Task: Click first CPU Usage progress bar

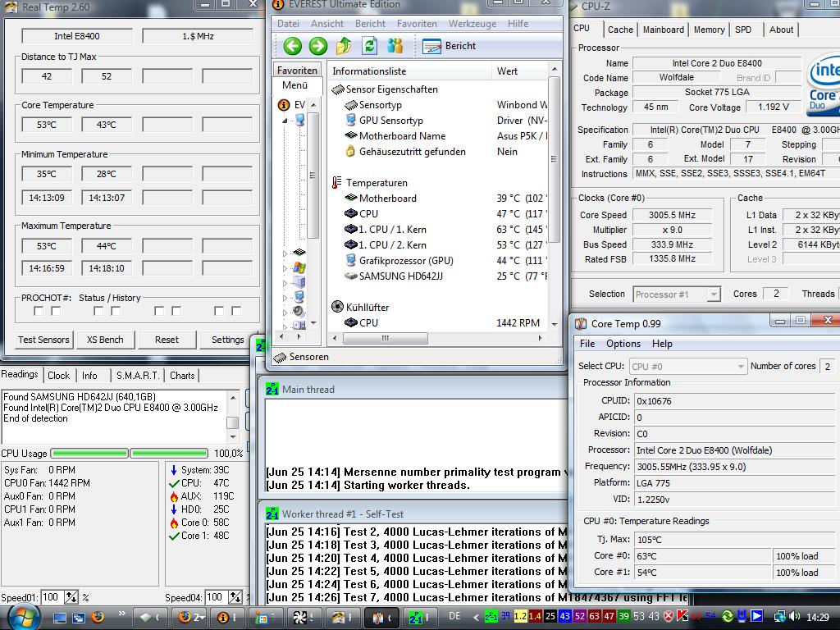Action: 89,453
